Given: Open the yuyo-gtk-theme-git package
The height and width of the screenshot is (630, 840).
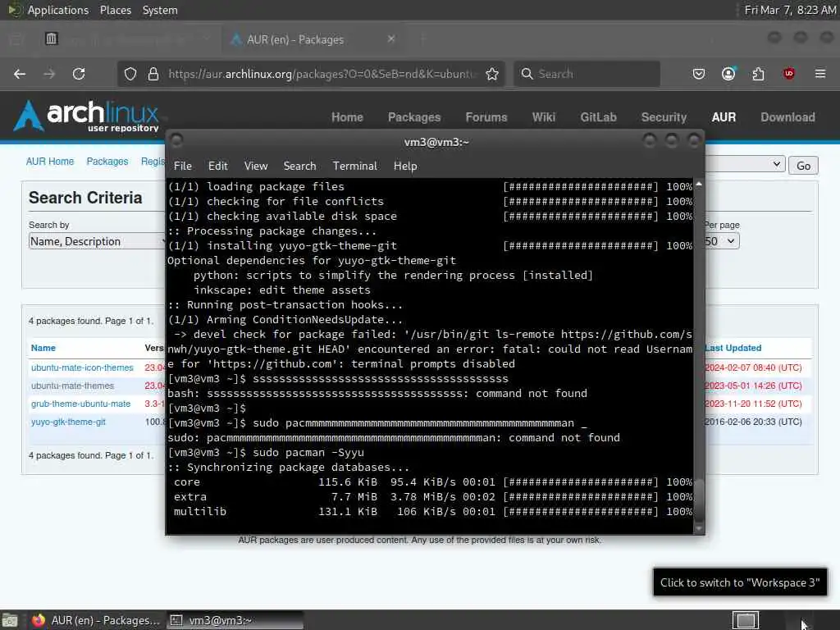Looking at the screenshot, I should (68, 422).
